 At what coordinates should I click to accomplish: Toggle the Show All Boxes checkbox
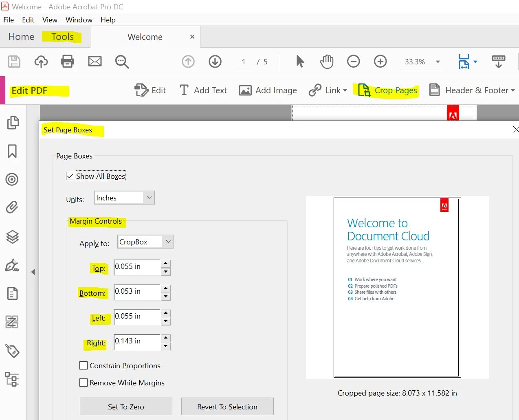tap(70, 176)
